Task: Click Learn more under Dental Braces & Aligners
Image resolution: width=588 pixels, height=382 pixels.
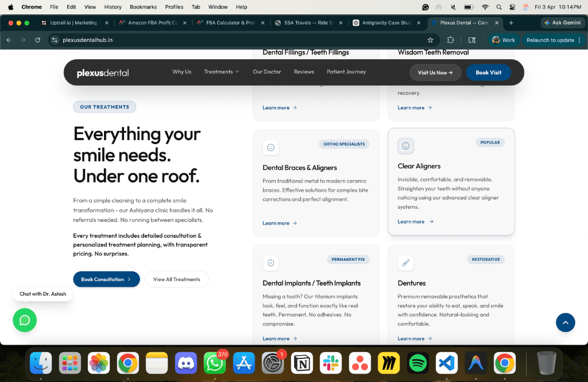Action: [280, 223]
